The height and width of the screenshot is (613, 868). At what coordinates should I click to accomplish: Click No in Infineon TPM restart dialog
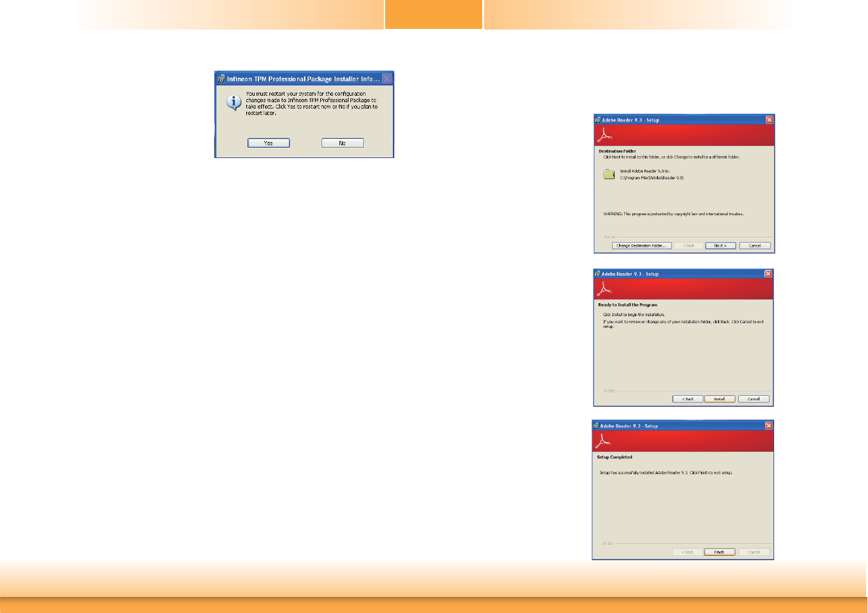click(x=343, y=143)
